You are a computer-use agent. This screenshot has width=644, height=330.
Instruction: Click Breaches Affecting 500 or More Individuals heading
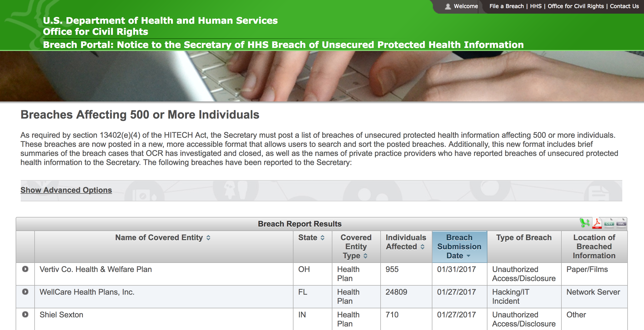click(x=140, y=115)
